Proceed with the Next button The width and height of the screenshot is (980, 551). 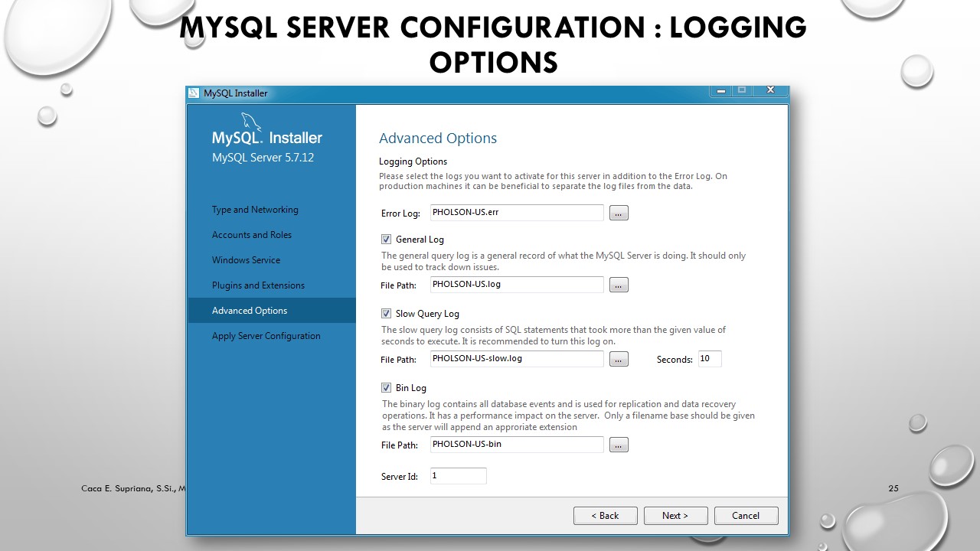point(675,516)
